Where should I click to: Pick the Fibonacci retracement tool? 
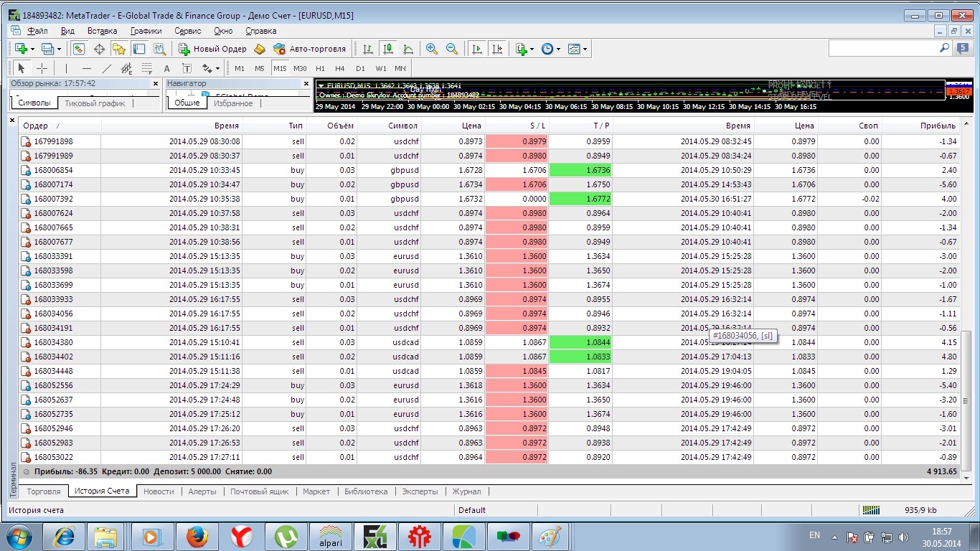[x=147, y=68]
